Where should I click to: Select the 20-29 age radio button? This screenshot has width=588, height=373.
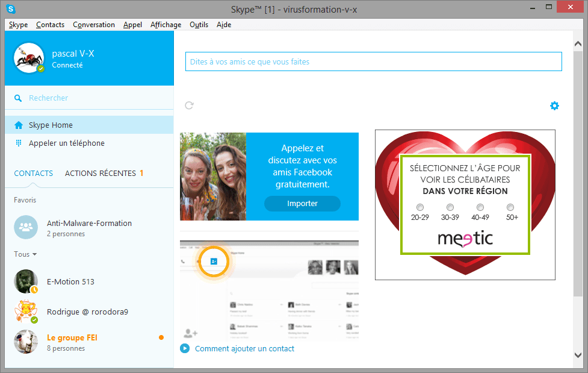419,207
